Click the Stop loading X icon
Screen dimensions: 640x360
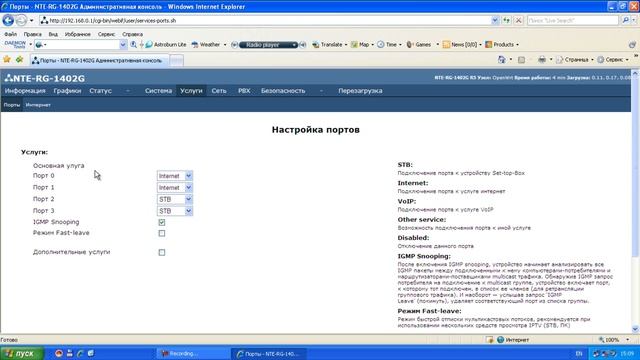pyautogui.click(x=518, y=20)
